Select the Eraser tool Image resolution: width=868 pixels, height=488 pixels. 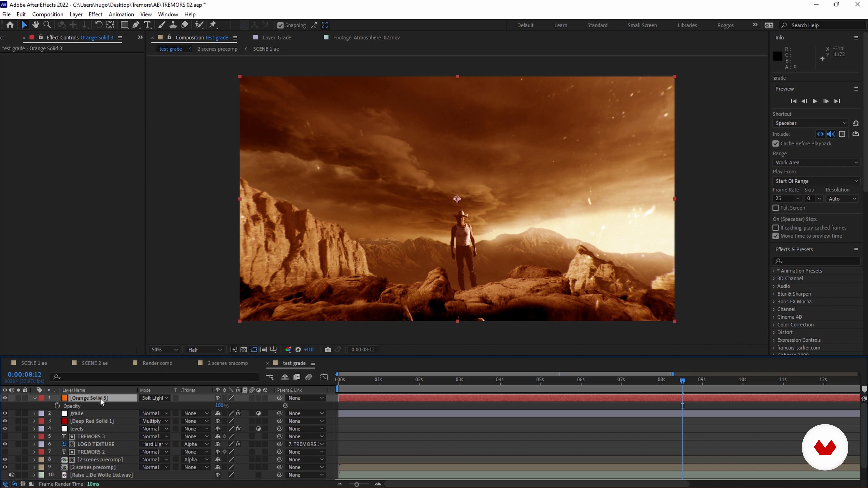[x=184, y=25]
